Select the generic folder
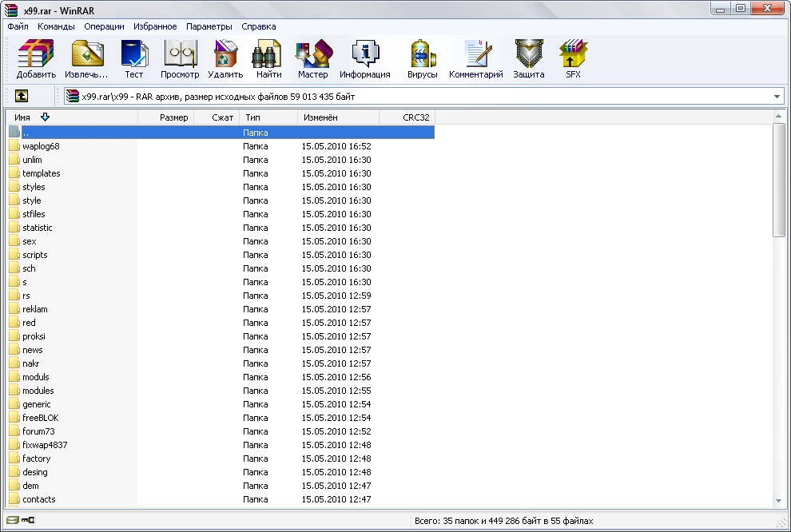 (37, 405)
